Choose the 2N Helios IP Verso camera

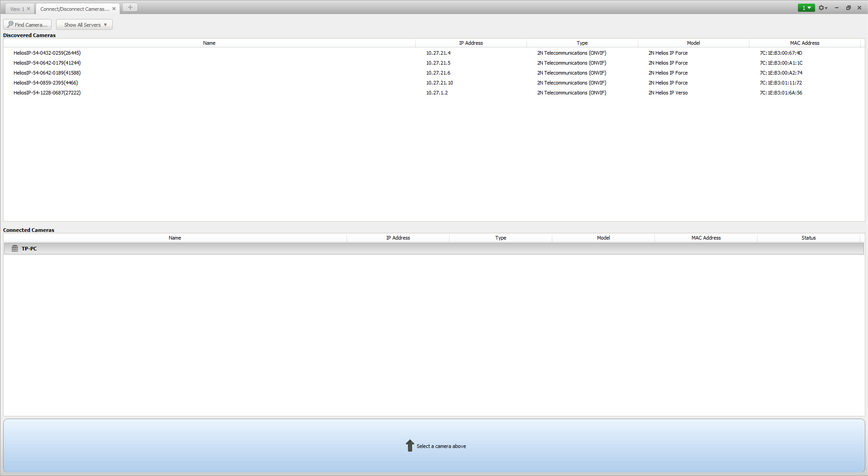coord(668,93)
